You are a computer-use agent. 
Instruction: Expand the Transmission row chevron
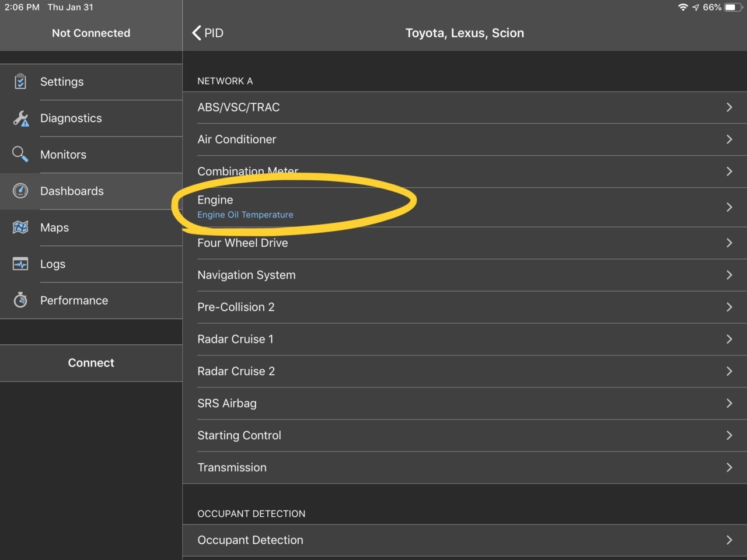point(729,467)
